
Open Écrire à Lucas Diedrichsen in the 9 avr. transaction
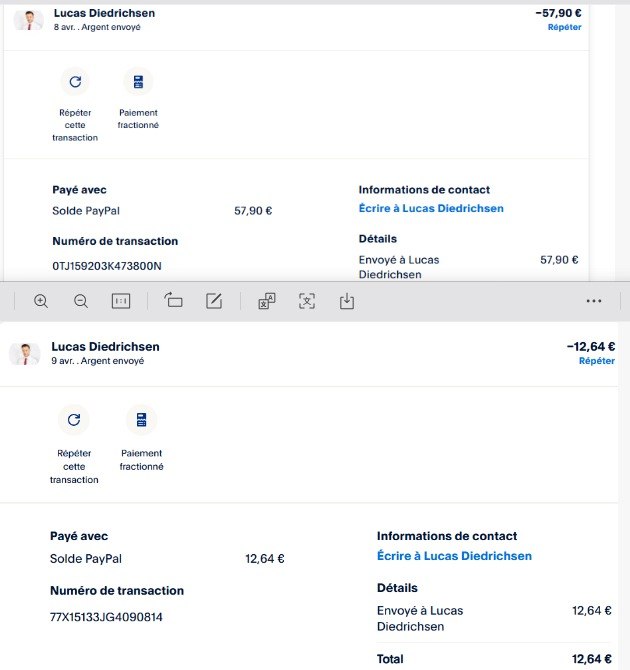(x=454, y=556)
